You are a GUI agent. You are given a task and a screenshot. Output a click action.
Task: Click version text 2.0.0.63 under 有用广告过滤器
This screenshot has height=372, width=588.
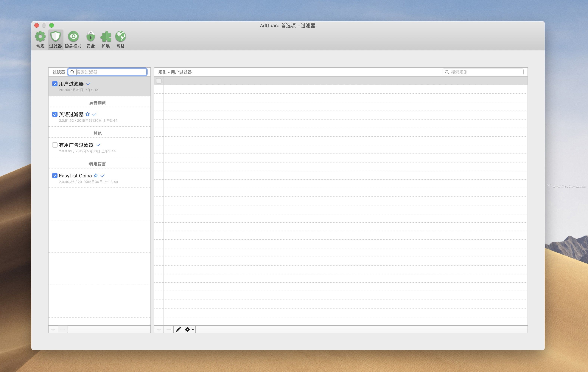point(66,151)
